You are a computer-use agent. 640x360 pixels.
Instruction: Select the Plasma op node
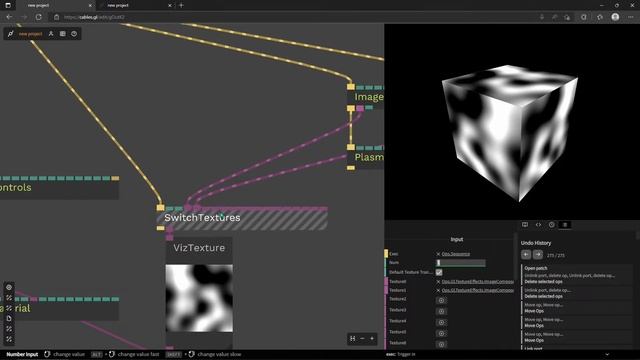[x=366, y=158]
